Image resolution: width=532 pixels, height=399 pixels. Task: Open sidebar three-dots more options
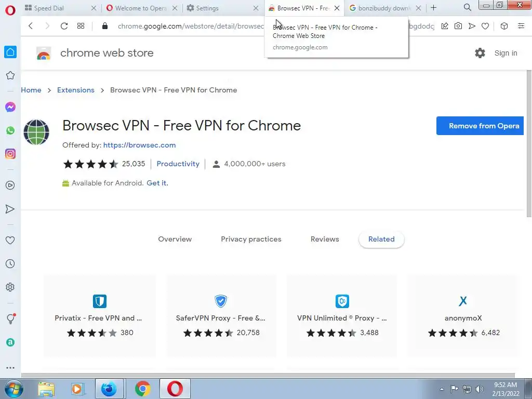(x=10, y=367)
